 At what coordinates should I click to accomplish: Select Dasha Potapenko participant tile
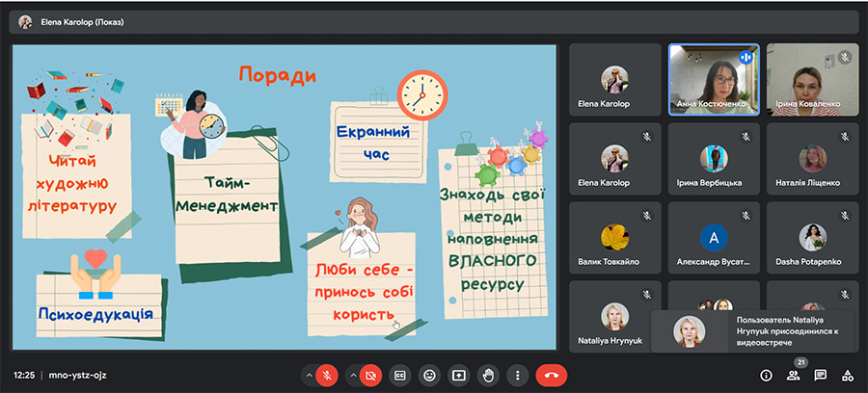[812, 238]
